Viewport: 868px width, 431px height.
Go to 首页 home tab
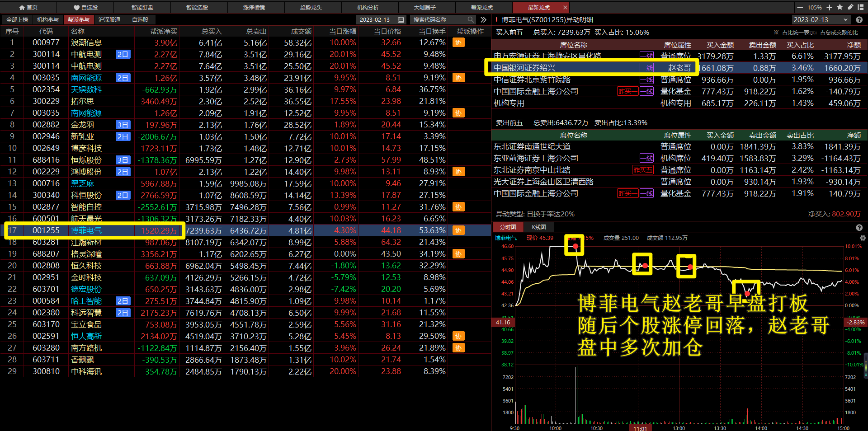click(28, 8)
